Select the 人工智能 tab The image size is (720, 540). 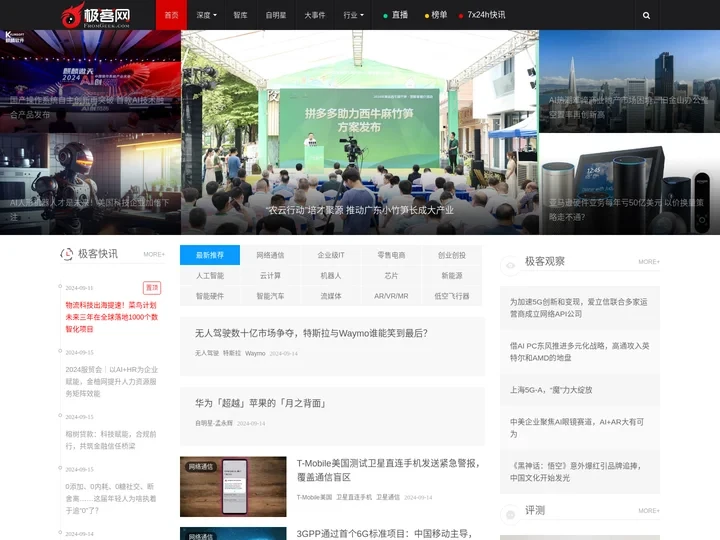tap(210, 276)
